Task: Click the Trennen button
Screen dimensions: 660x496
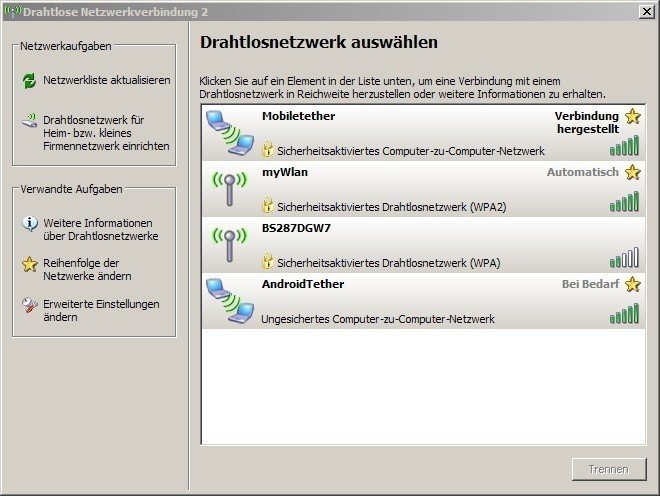Action: pyautogui.click(x=609, y=469)
